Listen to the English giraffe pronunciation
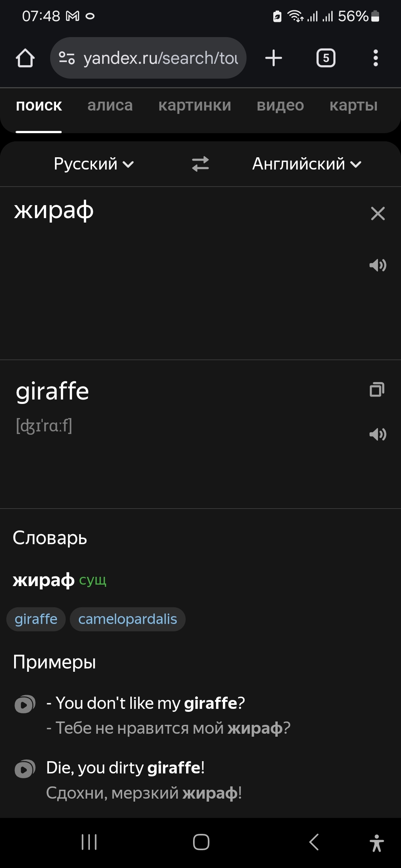 click(x=378, y=434)
